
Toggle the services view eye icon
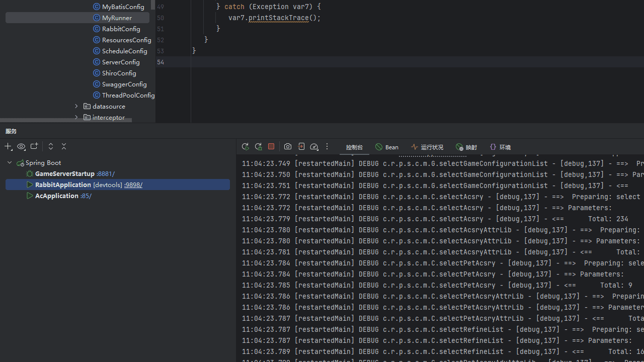[x=21, y=147]
